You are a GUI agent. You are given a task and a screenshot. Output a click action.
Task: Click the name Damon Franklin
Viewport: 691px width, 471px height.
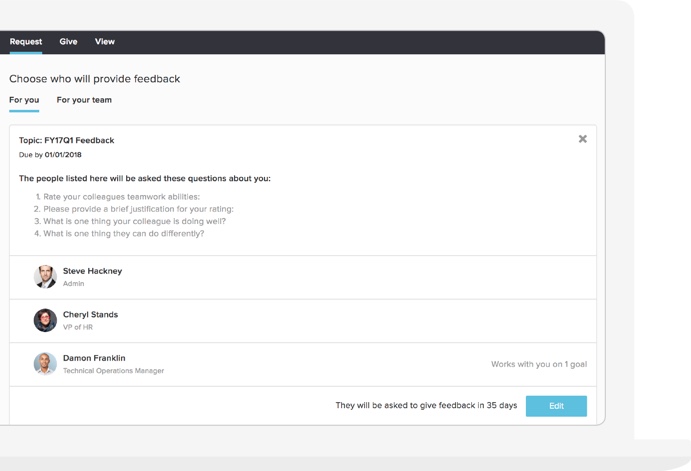(94, 358)
